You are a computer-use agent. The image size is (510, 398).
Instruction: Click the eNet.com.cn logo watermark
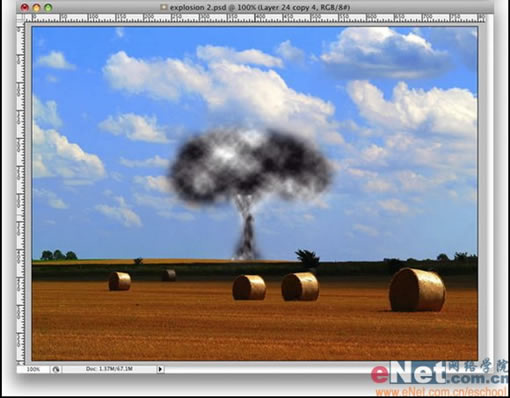tap(440, 373)
